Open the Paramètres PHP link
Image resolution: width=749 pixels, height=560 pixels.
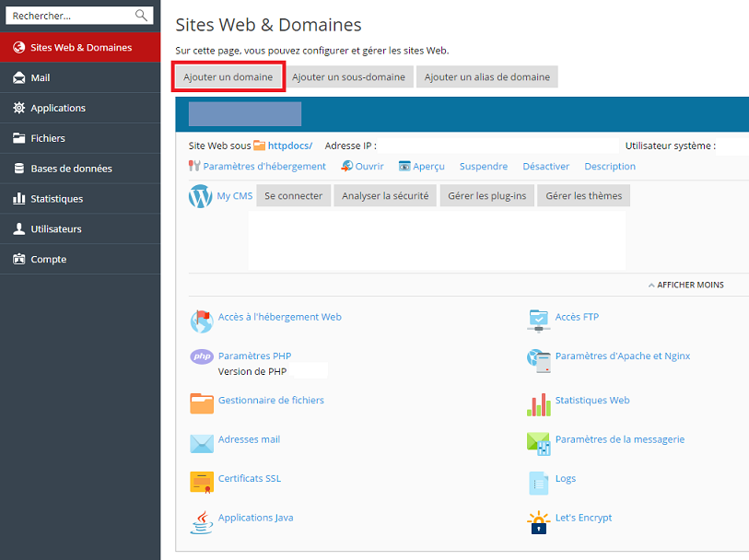coord(254,356)
